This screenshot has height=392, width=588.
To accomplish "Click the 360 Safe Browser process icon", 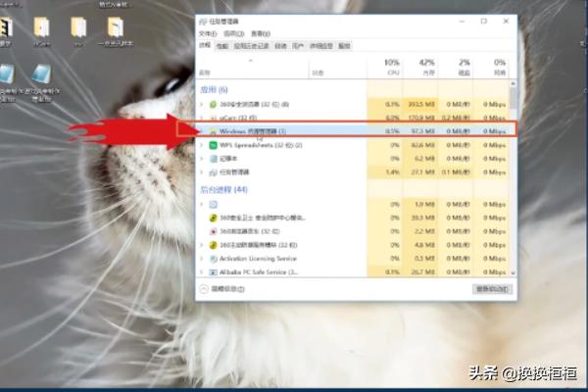I will coord(213,104).
